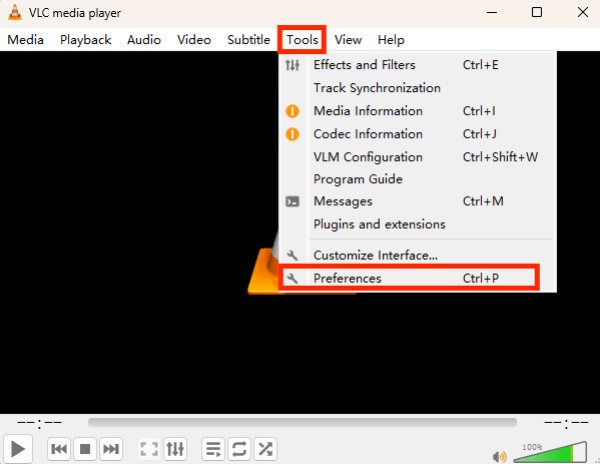Open Codec Information entry
Screen dimensions: 600x464
367,134
